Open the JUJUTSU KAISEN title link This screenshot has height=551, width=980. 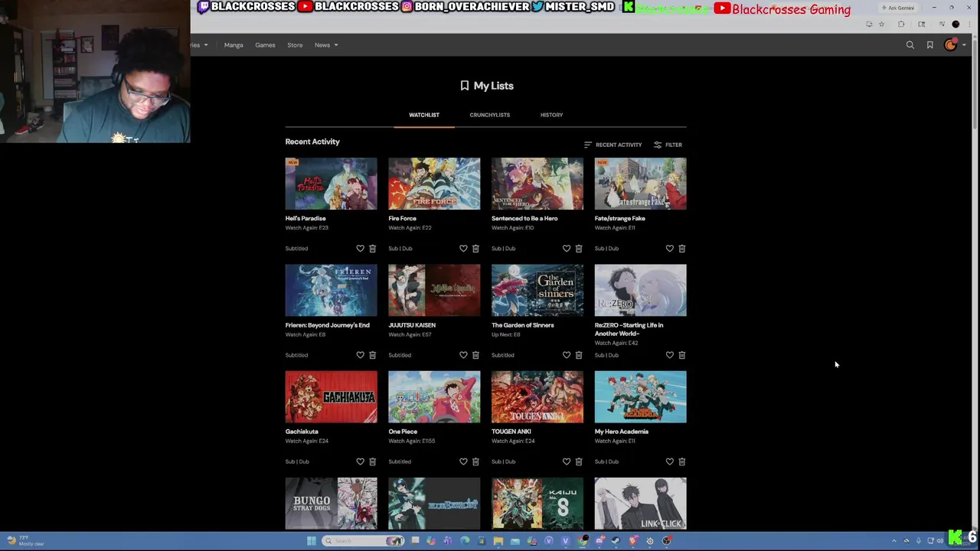click(412, 325)
